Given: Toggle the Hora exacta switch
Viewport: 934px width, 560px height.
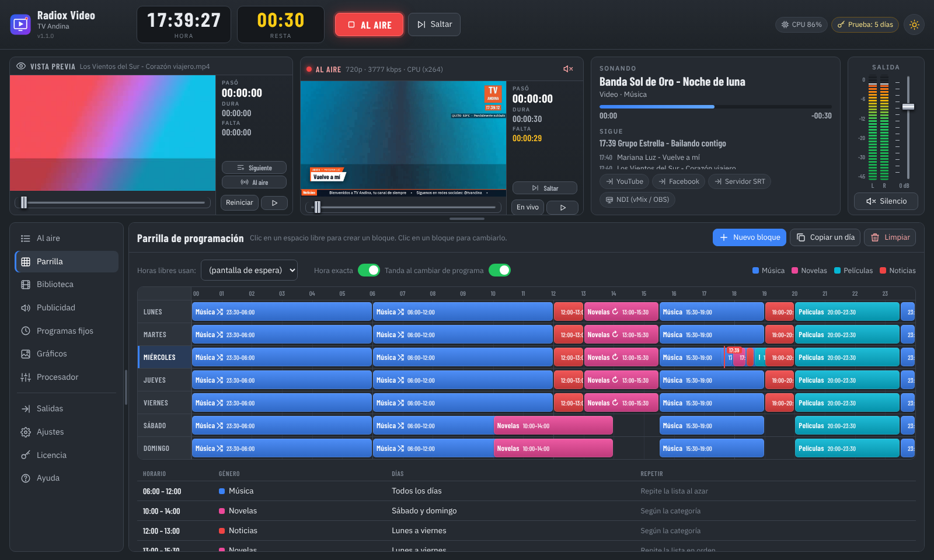Looking at the screenshot, I should tap(369, 270).
